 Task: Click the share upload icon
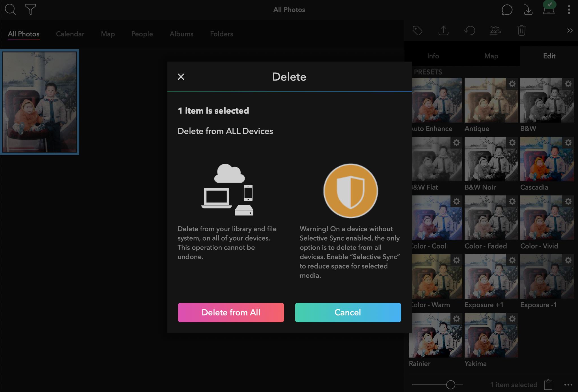[443, 31]
